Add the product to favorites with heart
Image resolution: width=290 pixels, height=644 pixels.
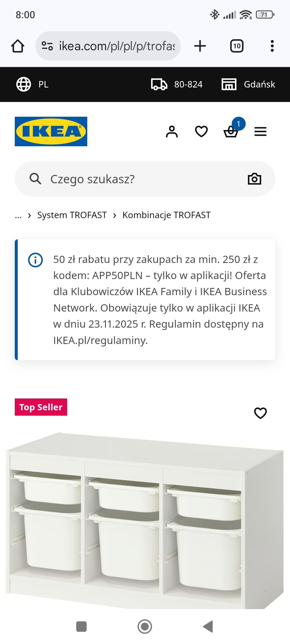coord(260,413)
